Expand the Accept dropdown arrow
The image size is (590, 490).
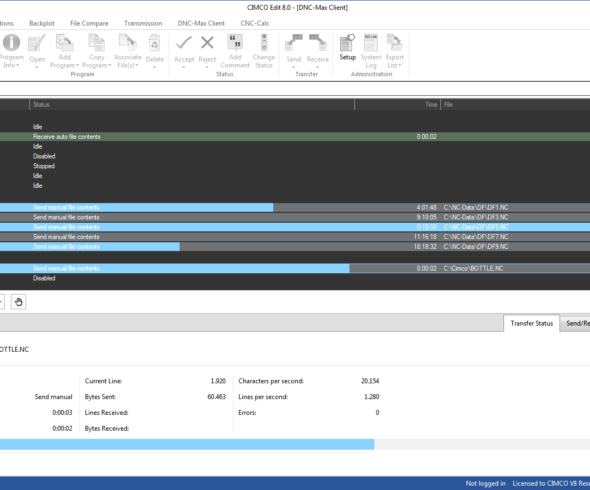184,67
